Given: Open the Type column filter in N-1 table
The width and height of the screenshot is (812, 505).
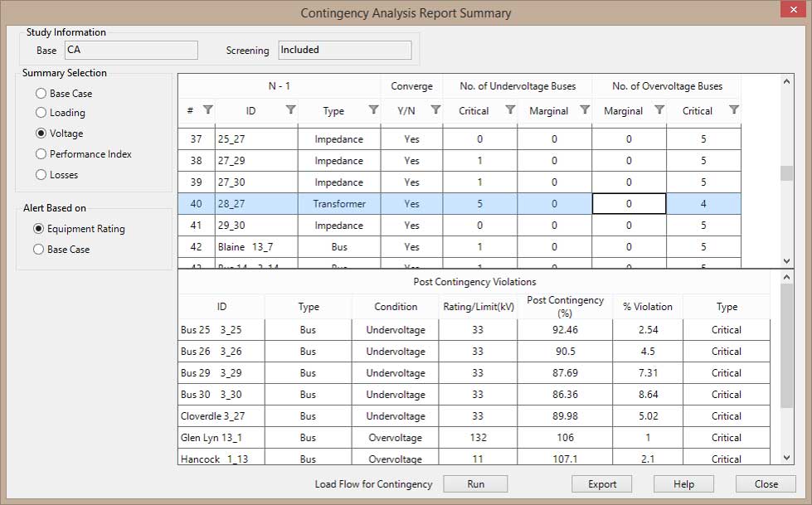Looking at the screenshot, I should coord(374,110).
